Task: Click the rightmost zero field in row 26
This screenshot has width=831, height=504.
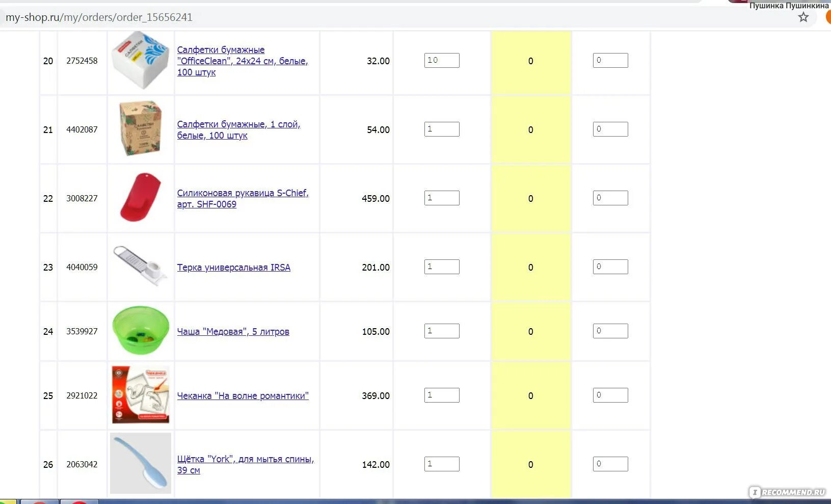Action: (610, 464)
